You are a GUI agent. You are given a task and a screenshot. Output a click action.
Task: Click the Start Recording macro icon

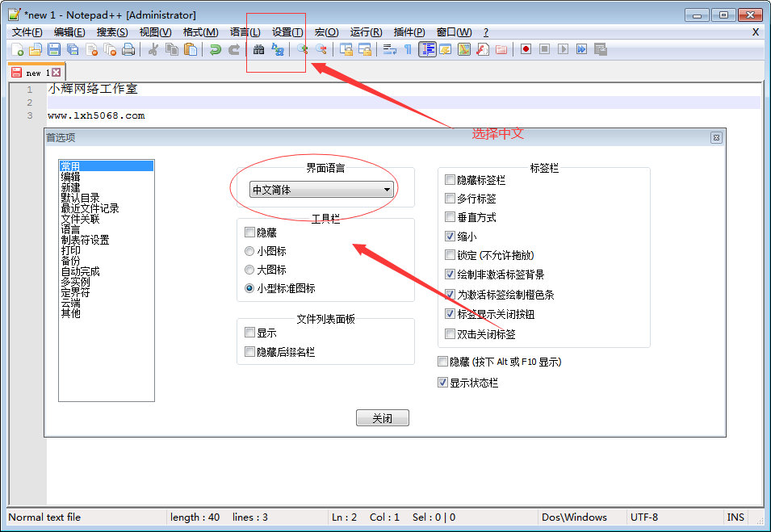pyautogui.click(x=526, y=49)
